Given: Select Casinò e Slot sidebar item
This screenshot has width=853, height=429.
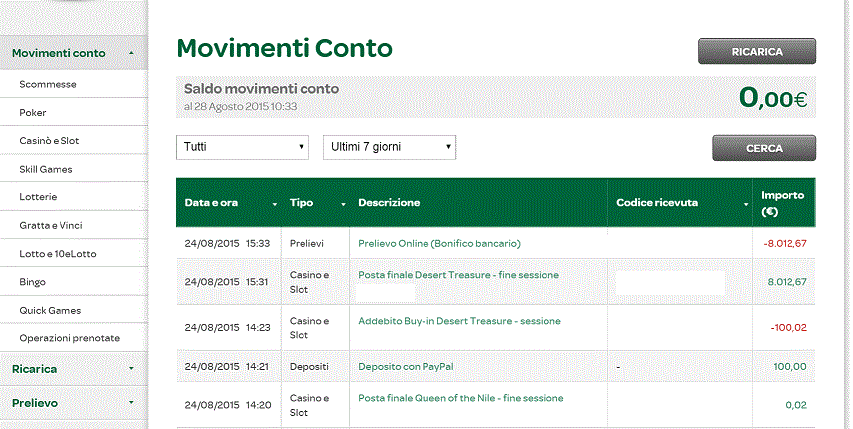Looking at the screenshot, I should coord(50,141).
